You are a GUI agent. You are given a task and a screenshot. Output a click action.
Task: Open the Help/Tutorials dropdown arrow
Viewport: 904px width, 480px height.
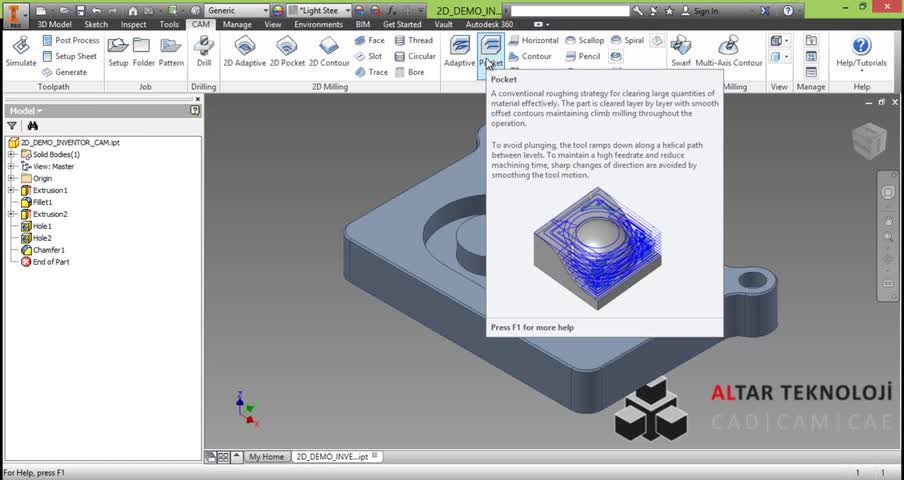pos(861,71)
